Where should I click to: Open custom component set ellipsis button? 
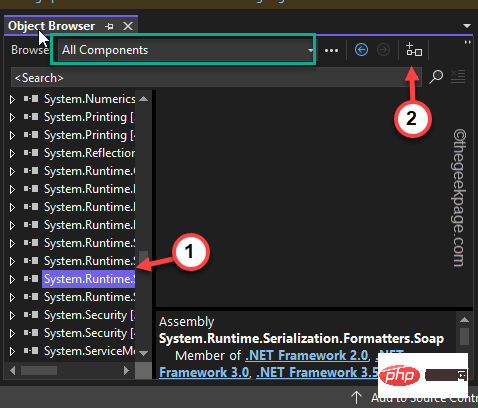(x=331, y=50)
